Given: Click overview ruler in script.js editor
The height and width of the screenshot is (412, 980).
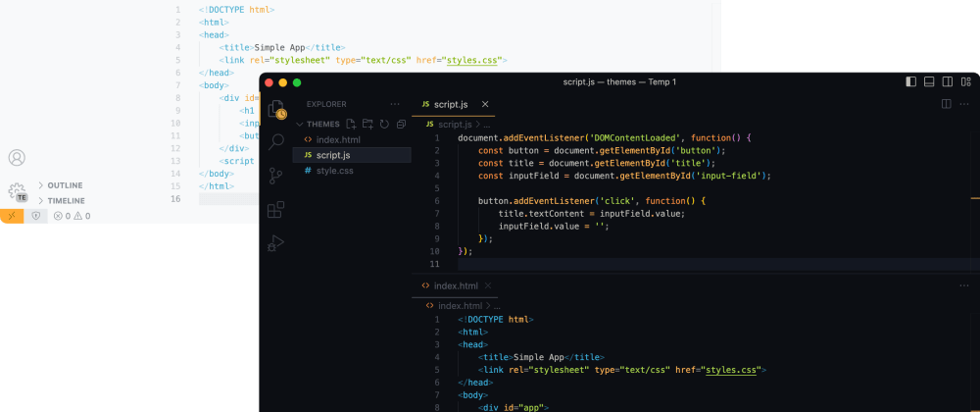Looking at the screenshot, I should pyautogui.click(x=975, y=199).
